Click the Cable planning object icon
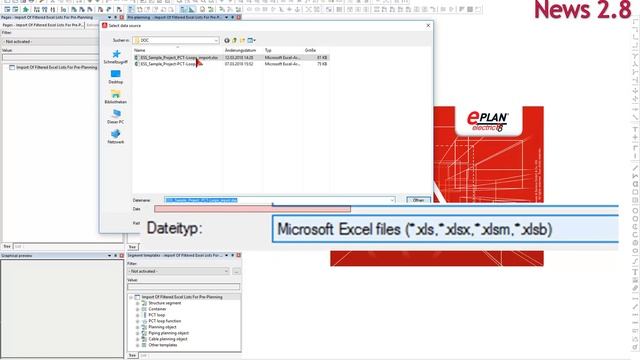This screenshot has width=640, height=360. [x=144, y=339]
